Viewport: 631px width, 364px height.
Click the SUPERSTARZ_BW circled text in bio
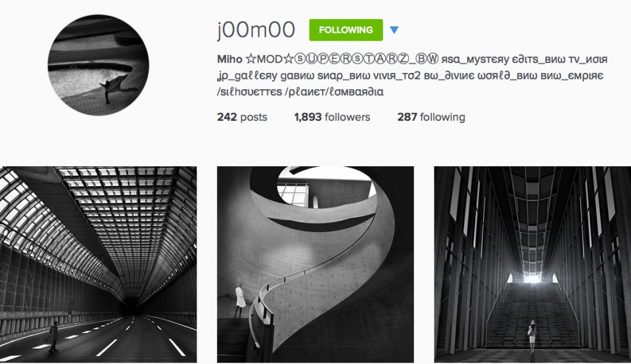tap(366, 59)
